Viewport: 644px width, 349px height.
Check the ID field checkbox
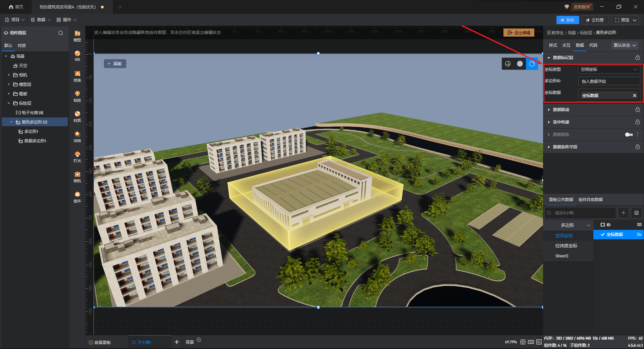click(603, 225)
